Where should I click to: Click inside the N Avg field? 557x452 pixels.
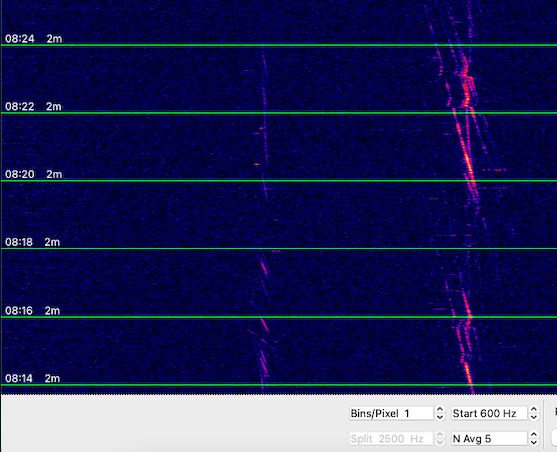coord(490,438)
